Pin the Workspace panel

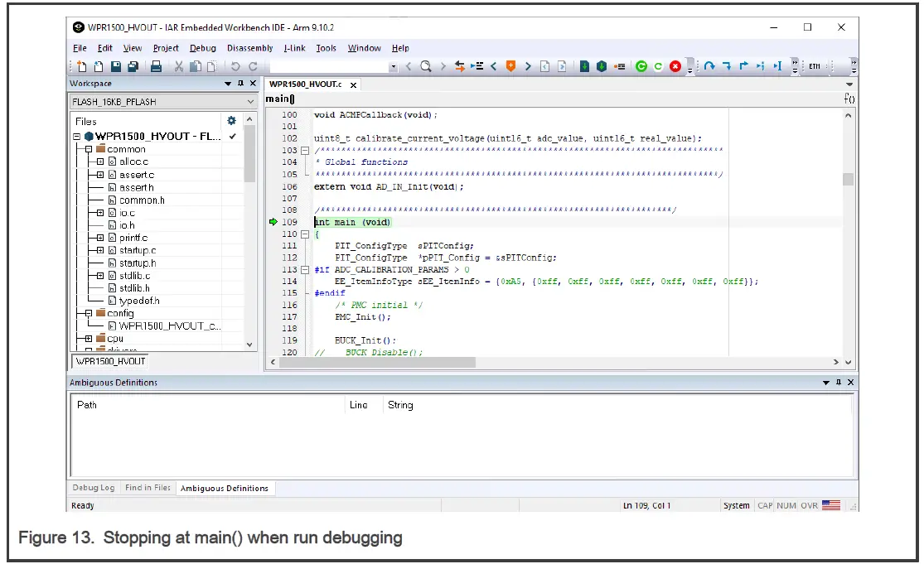point(241,84)
